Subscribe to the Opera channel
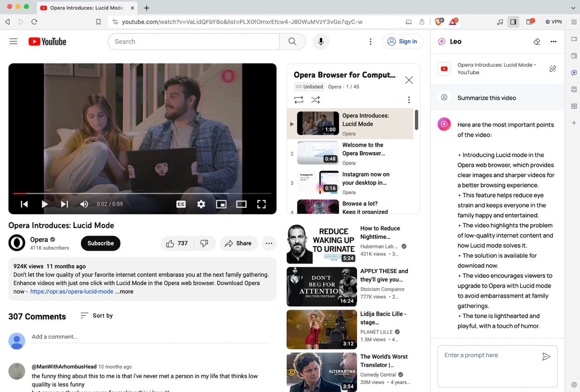The height and width of the screenshot is (392, 580). pyautogui.click(x=101, y=243)
